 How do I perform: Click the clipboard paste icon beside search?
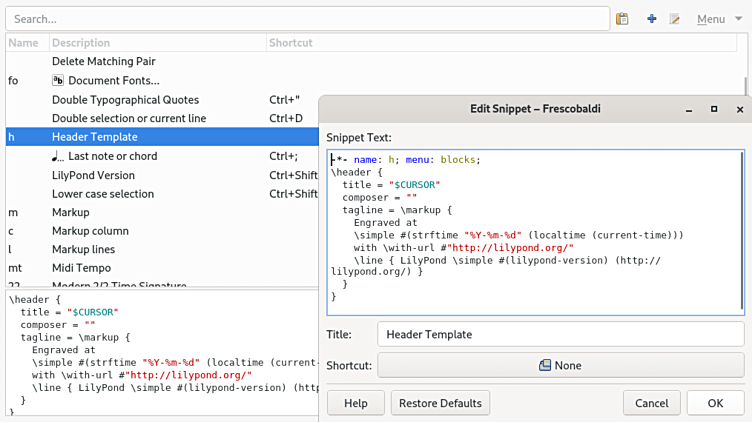(622, 19)
